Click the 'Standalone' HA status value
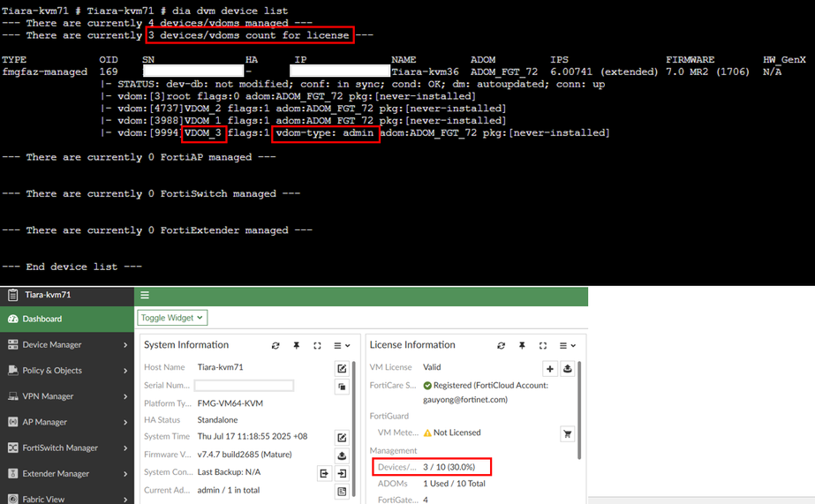The width and height of the screenshot is (815, 504). (217, 420)
